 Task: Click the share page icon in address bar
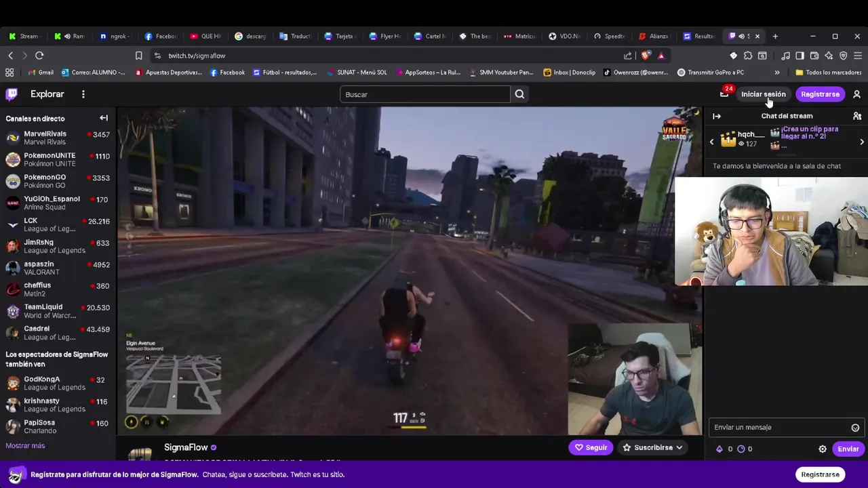[x=628, y=56]
